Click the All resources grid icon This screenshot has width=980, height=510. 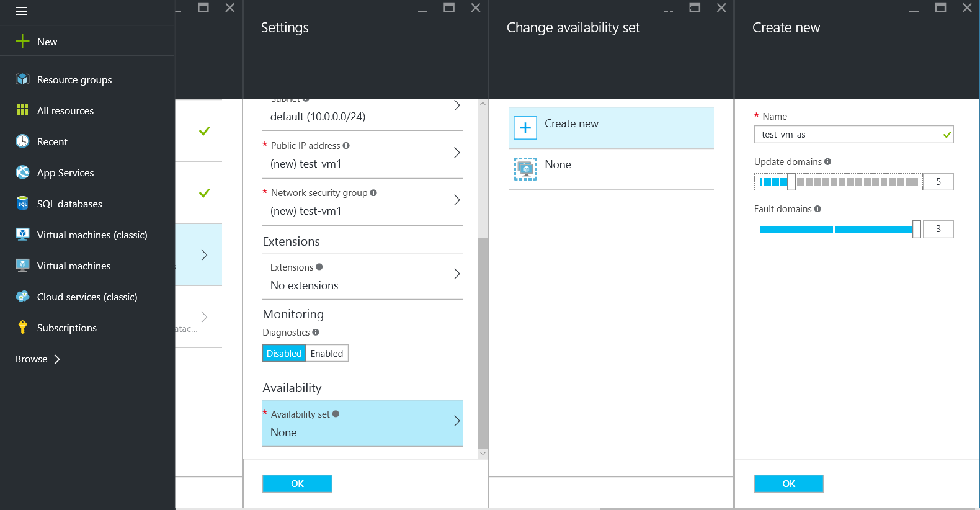(x=22, y=110)
